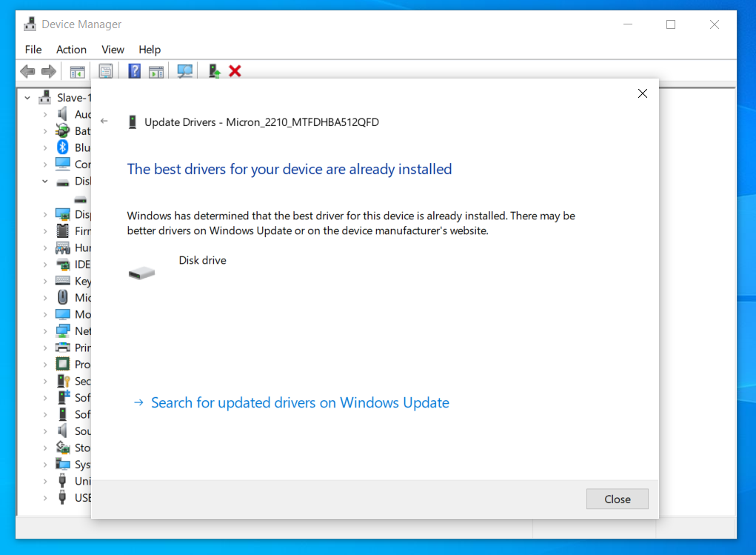Click the Close button in dialog

pos(617,499)
